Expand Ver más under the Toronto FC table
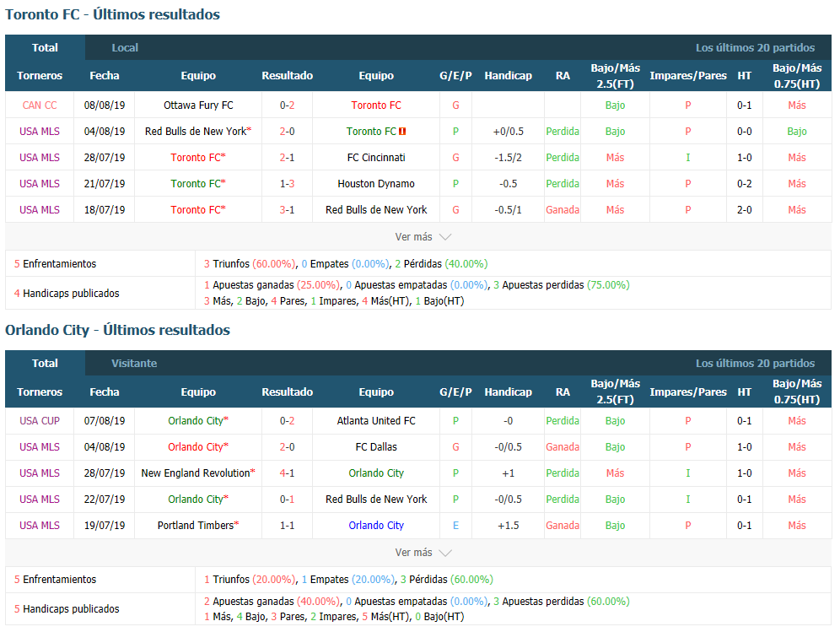The image size is (840, 632). (423, 237)
